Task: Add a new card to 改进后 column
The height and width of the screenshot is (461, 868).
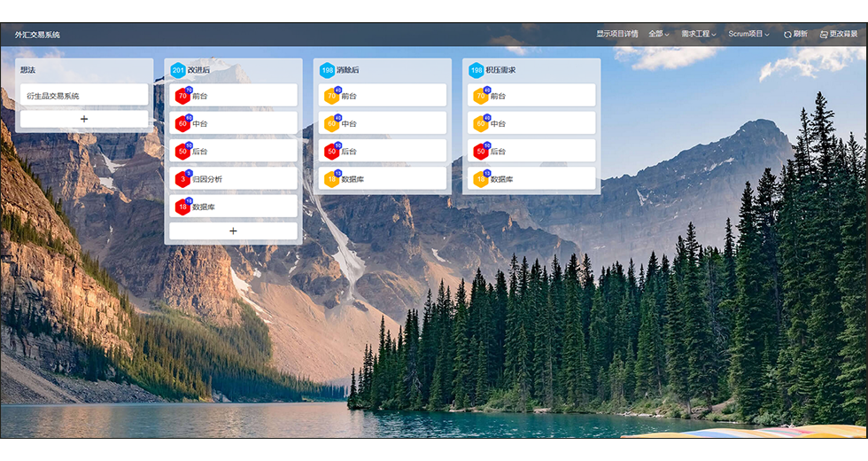Action: 233,230
